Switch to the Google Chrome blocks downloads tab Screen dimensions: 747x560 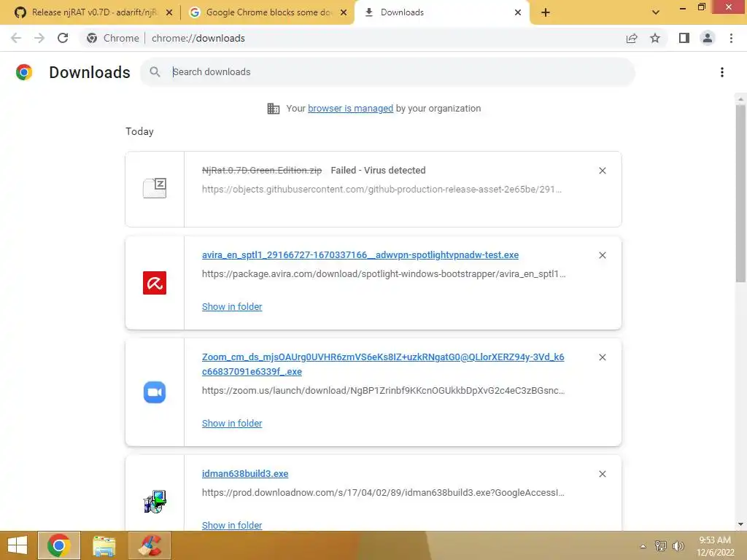tap(268, 12)
